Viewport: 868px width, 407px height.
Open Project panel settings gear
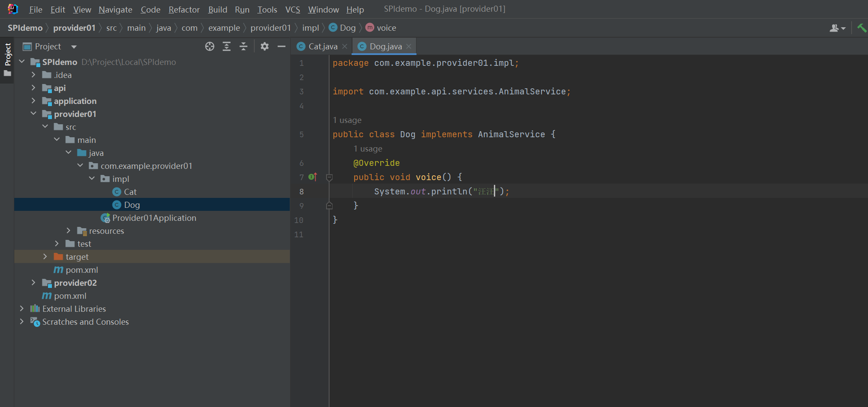[x=265, y=46]
